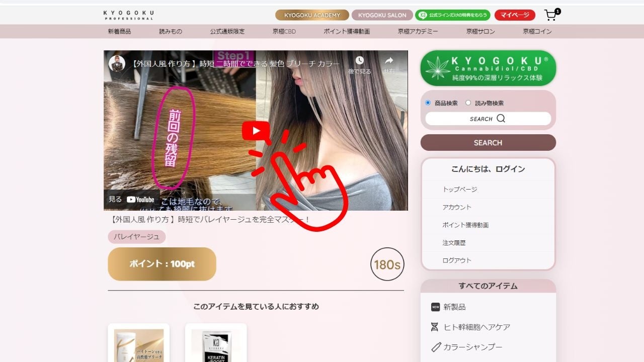
Task: Open the bleach product thumbnail
Action: (139, 344)
